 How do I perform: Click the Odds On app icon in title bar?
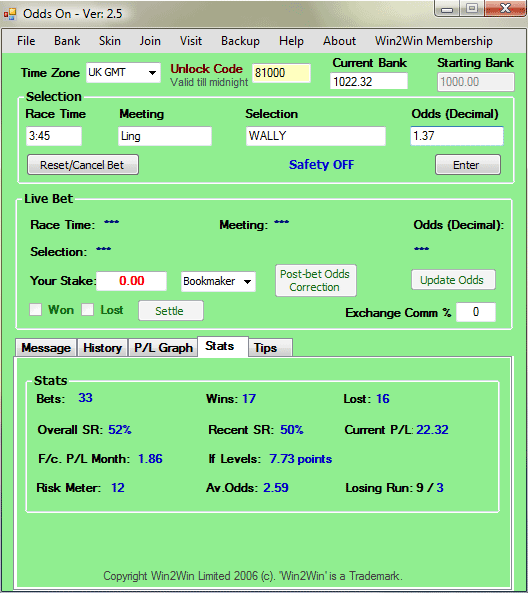coord(10,14)
